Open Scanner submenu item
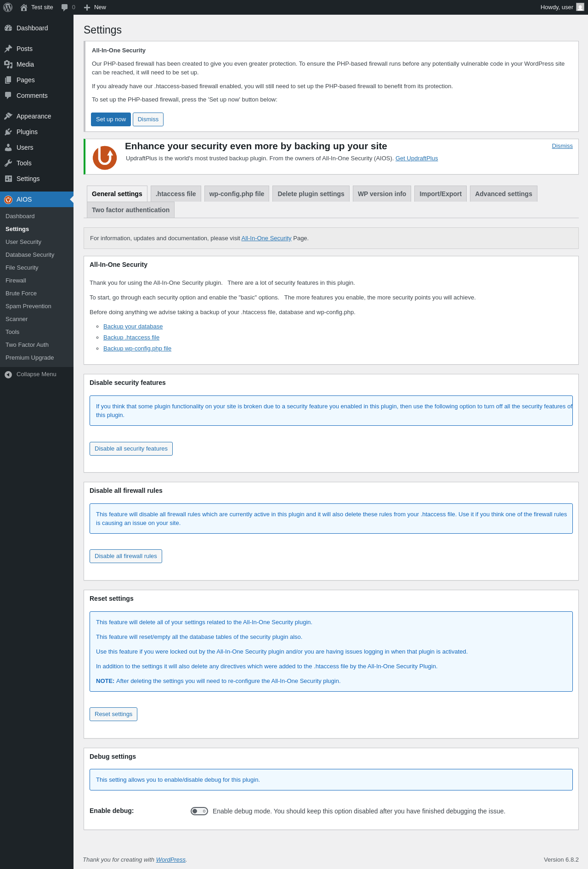The image size is (588, 869). tap(37, 319)
